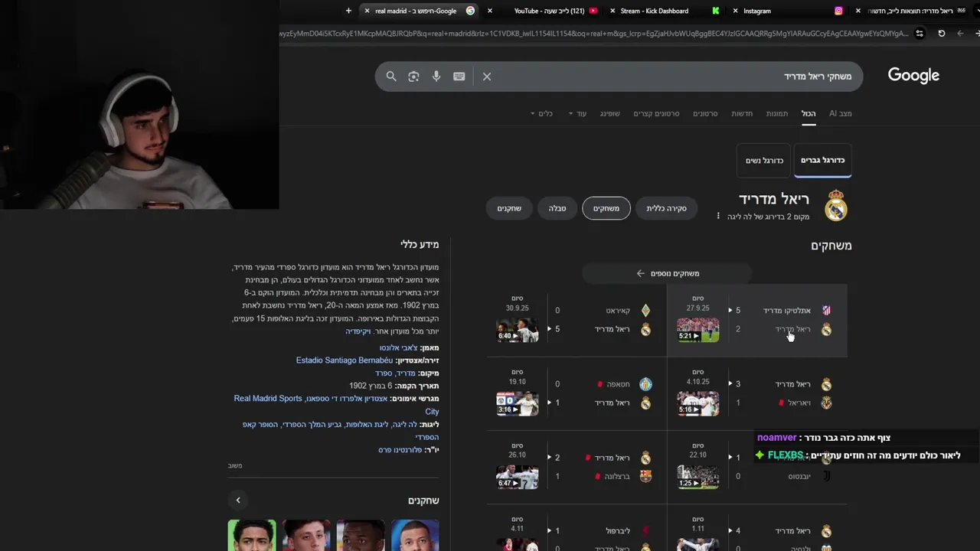Open Google Lens image search icon
980x551 pixels.
[413, 77]
